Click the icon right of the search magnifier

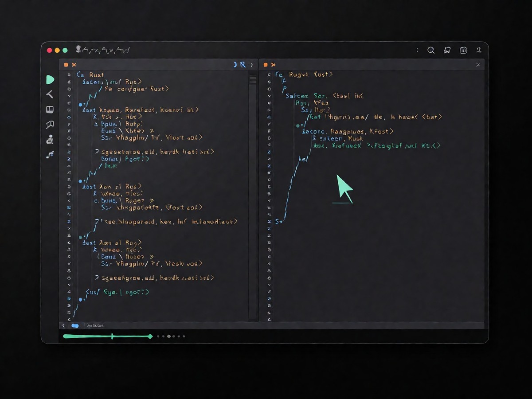447,51
